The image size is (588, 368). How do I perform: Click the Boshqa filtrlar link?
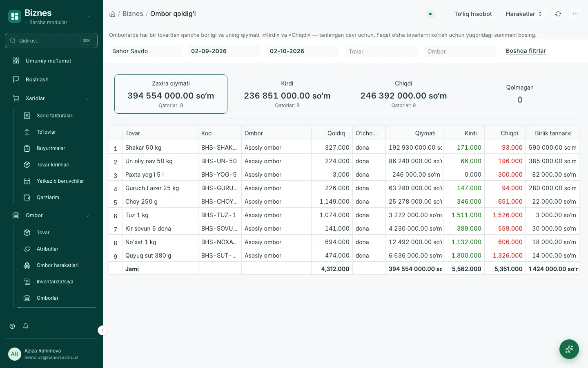[526, 51]
